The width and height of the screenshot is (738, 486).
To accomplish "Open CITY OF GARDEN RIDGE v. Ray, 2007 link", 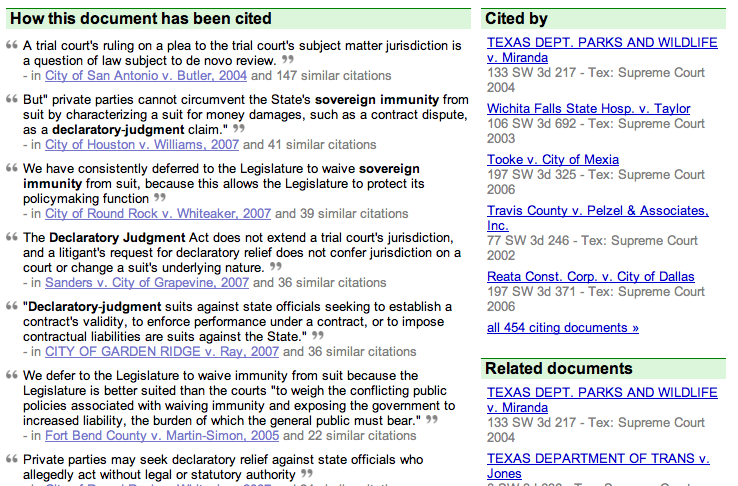I will [162, 351].
